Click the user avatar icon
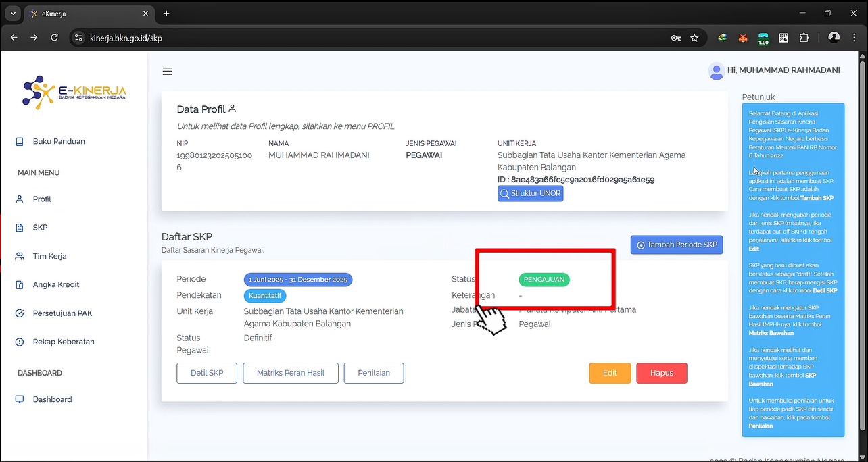868x462 pixels. pos(716,71)
